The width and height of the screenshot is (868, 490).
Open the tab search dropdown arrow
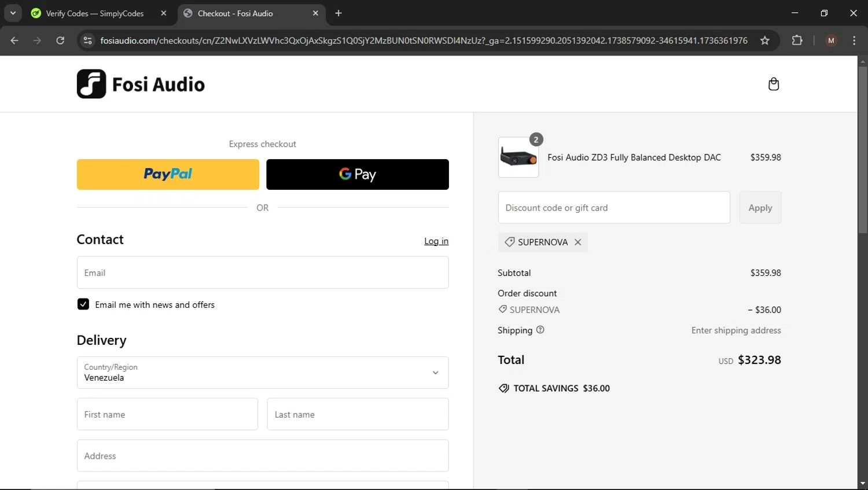[13, 13]
